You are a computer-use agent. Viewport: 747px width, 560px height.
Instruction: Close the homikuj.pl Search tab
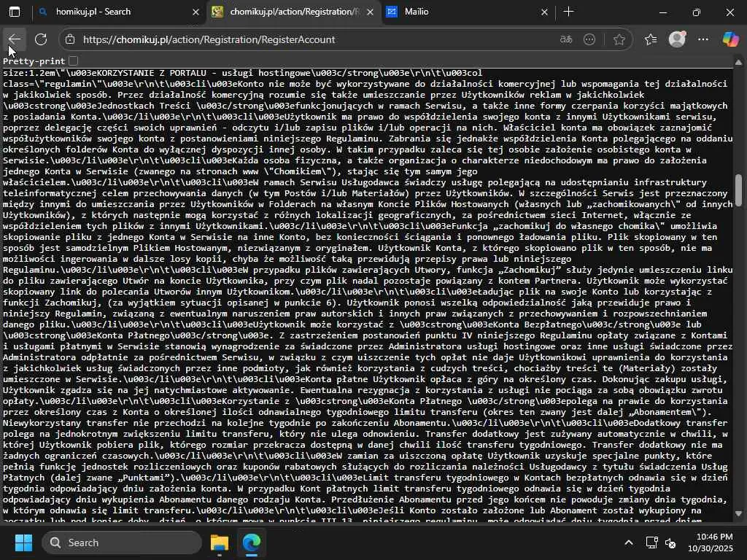(196, 12)
